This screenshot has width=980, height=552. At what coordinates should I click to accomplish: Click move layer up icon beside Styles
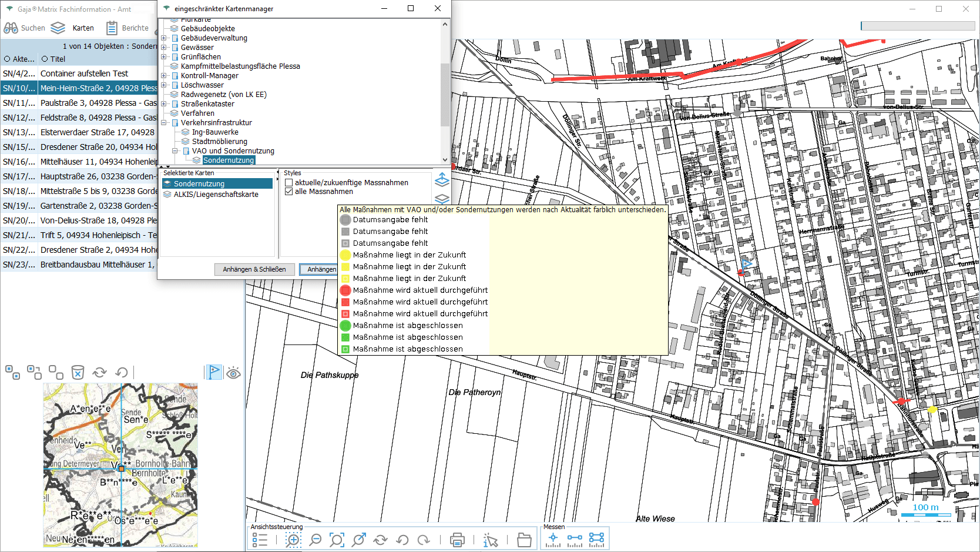[442, 180]
